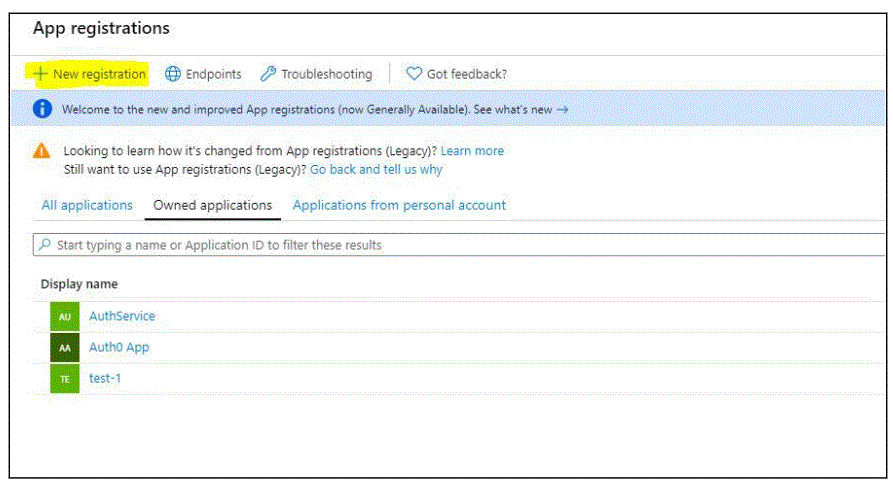Click the Troubleshooting wrench icon
The image size is (893, 486).
coord(268,74)
